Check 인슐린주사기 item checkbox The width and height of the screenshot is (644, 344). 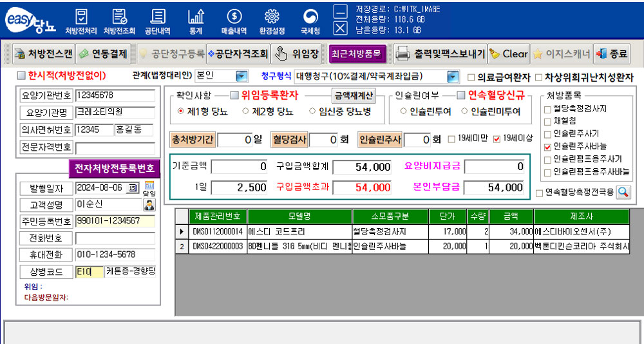point(547,135)
